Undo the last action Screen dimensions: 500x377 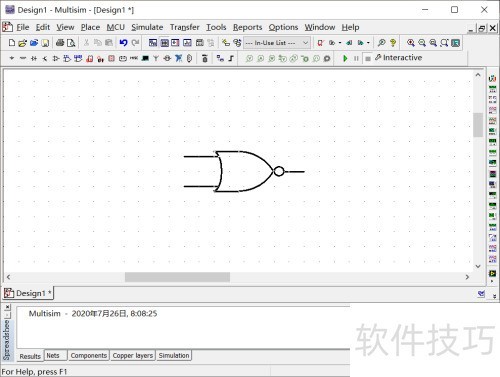(x=123, y=43)
